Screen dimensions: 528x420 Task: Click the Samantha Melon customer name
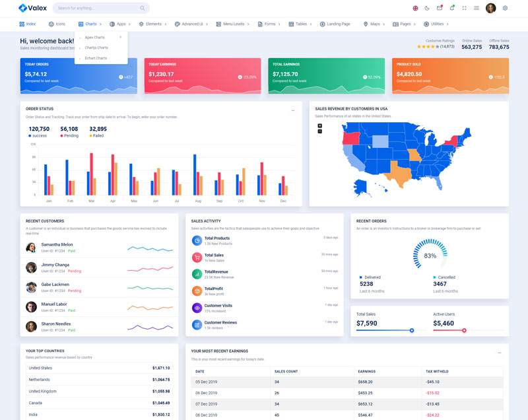[x=57, y=244]
